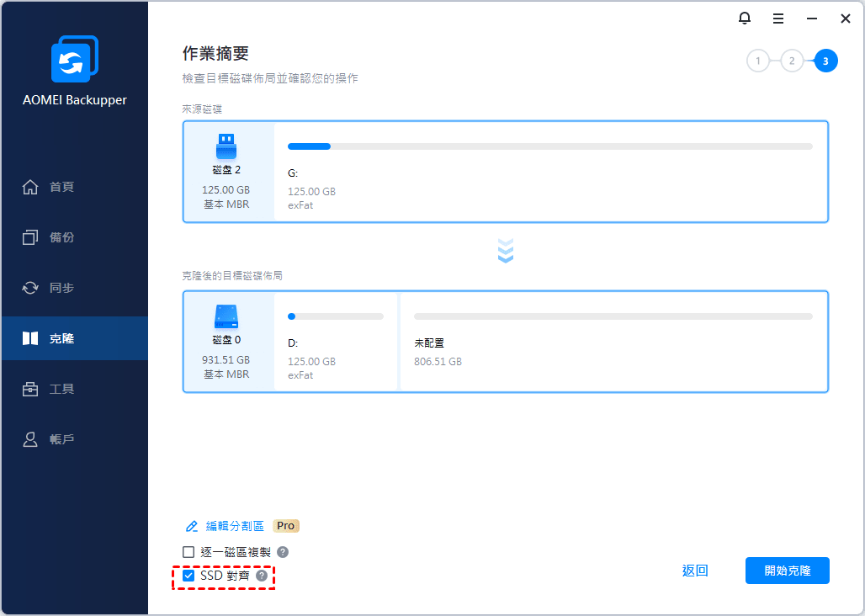Select wizard step 3 indicator

(x=825, y=61)
